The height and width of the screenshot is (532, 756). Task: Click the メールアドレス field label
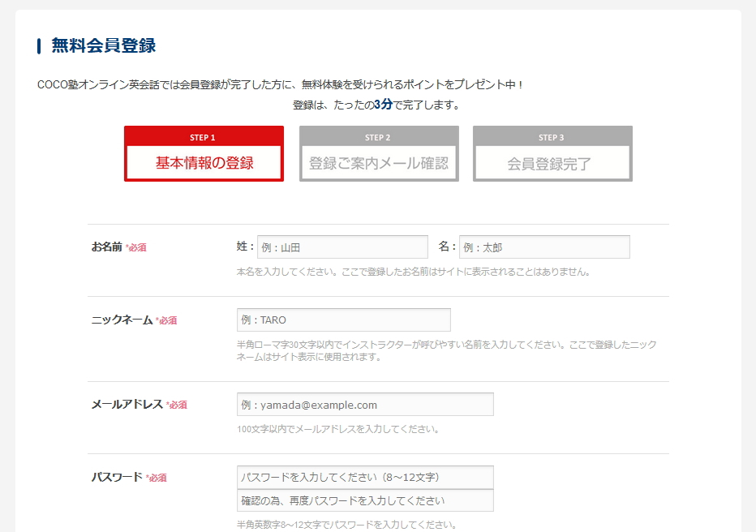point(127,405)
